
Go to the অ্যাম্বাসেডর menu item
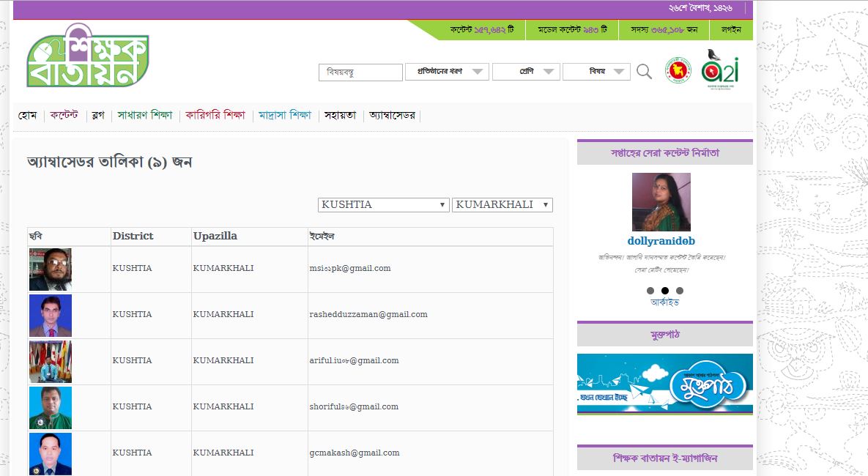392,115
